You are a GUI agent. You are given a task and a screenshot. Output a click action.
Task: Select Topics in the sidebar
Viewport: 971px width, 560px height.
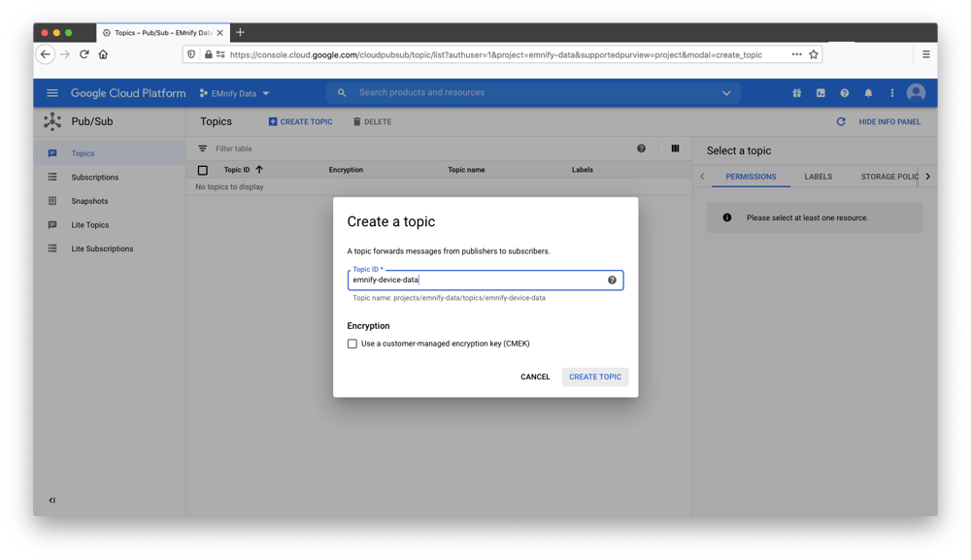click(110, 153)
